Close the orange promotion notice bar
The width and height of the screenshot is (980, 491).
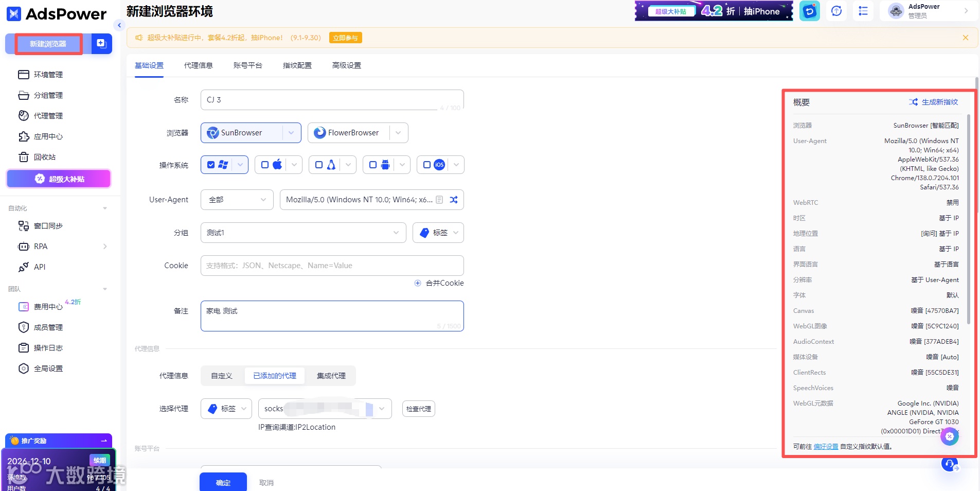click(x=966, y=38)
